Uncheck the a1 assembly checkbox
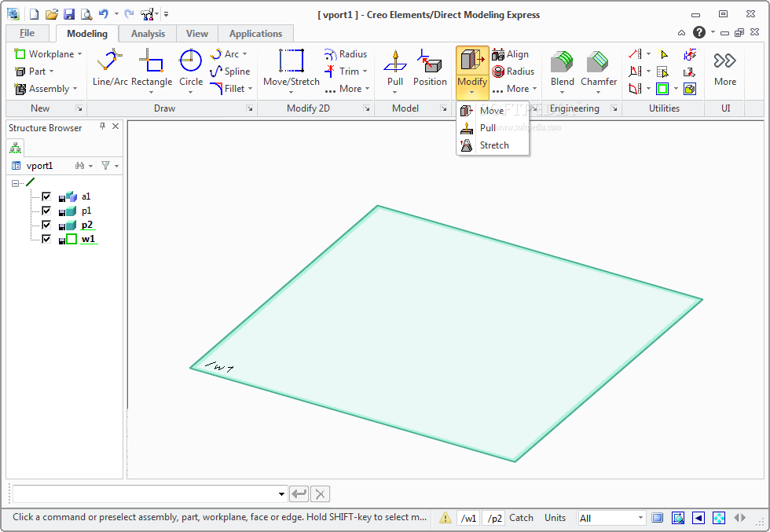Image resolution: width=770 pixels, height=532 pixels. [x=46, y=196]
